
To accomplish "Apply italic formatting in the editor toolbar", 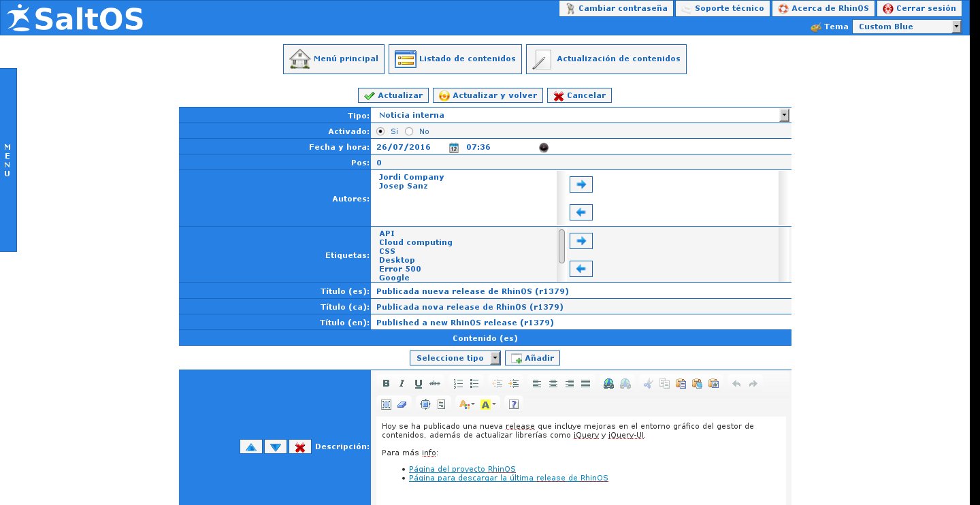I will coord(402,384).
